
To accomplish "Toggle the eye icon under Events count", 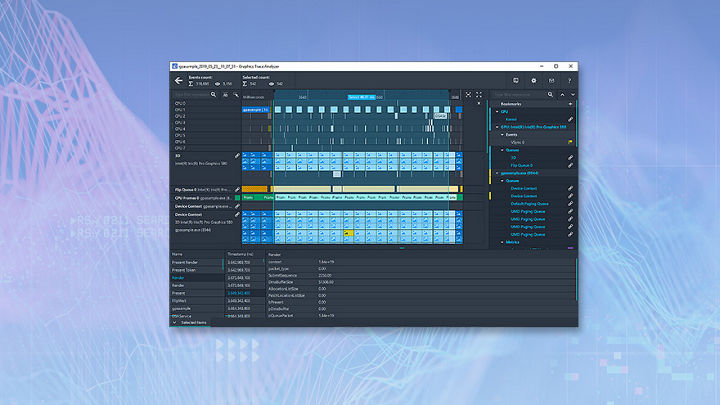I will click(x=218, y=84).
